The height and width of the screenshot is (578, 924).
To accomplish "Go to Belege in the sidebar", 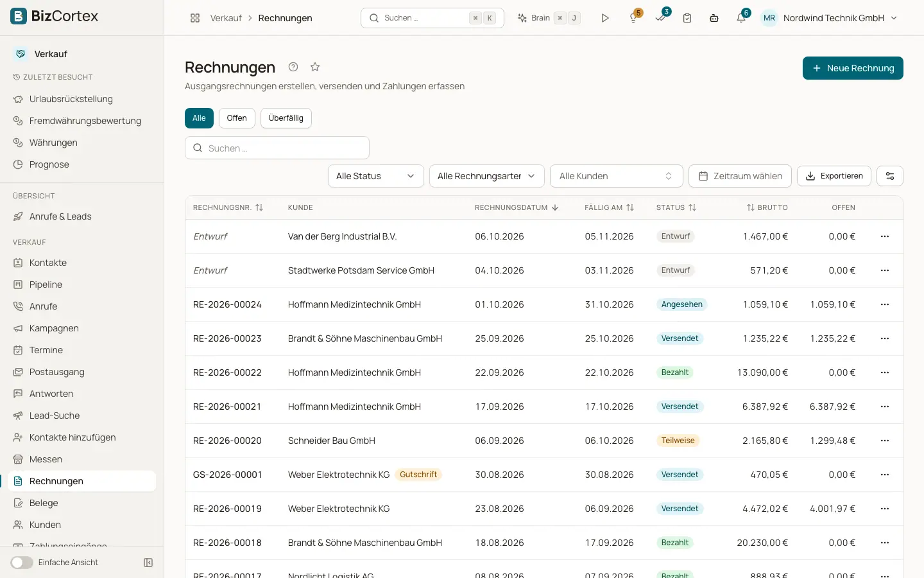I will (x=82, y=503).
